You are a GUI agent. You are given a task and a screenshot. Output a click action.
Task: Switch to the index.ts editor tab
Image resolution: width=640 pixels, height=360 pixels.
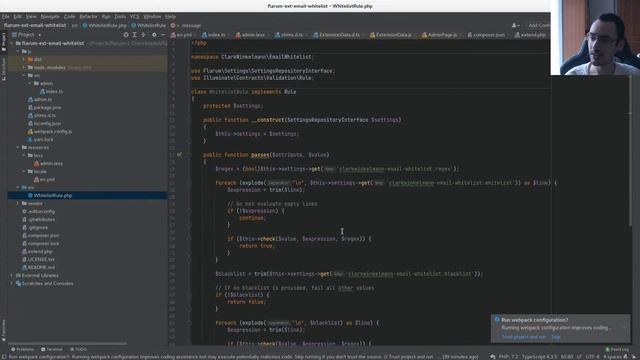(214, 35)
